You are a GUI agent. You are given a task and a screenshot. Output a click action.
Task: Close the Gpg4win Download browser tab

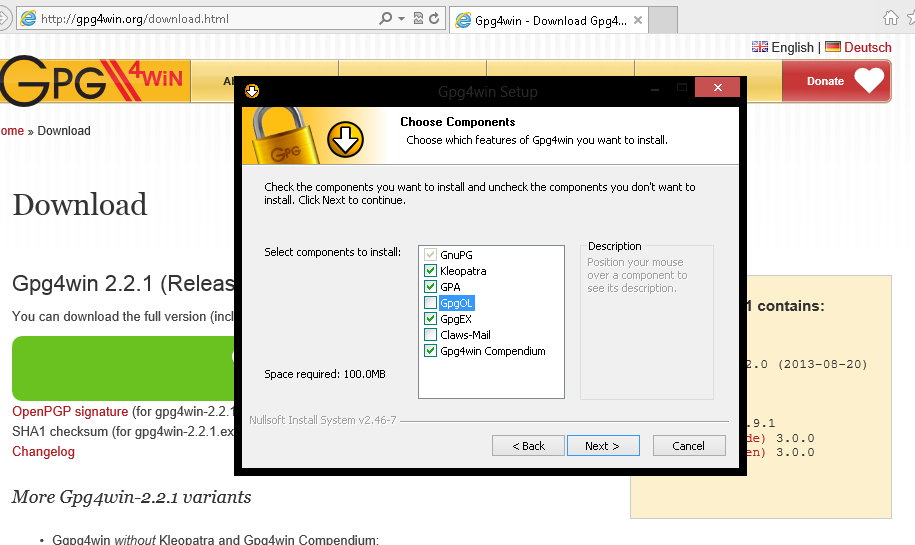pos(638,20)
